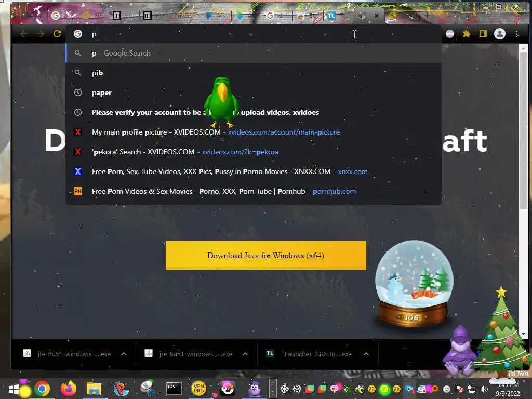Switch to the first Google tab
This screenshot has height=399, width=532.
point(63,16)
